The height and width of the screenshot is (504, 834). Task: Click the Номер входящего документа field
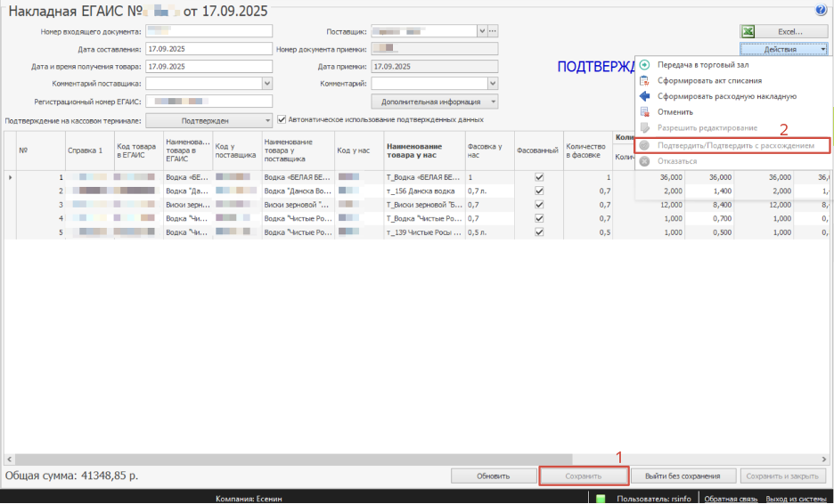(x=209, y=31)
